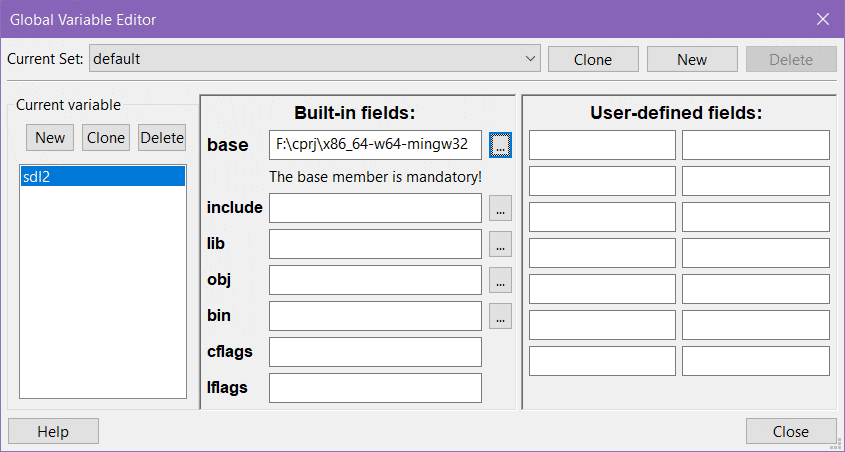Screen dimensions: 845x452
Task: Open Help for the Global Variable Editor
Action: pyautogui.click(x=53, y=431)
